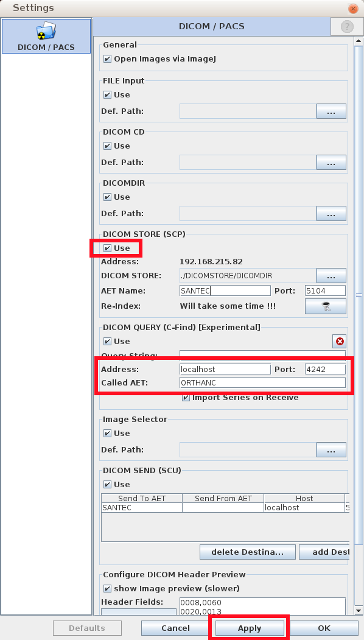This screenshot has width=364, height=640.
Task: Click the Cancel button
Action: click(x=175, y=628)
